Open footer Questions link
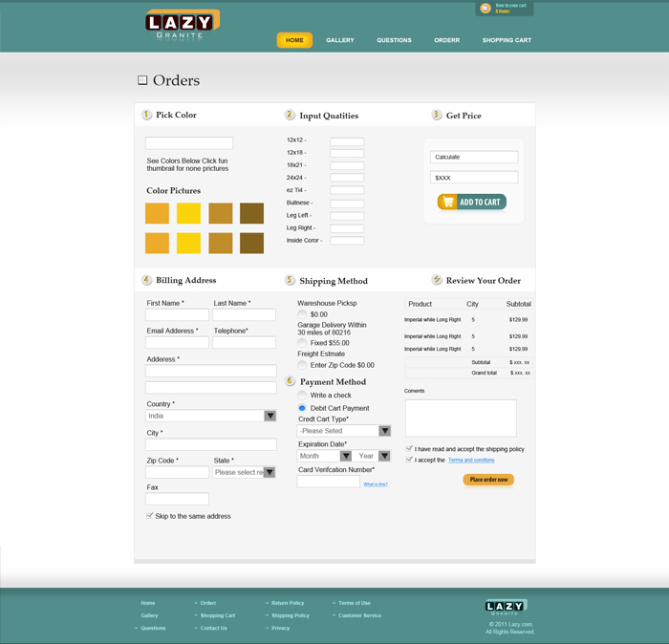 [153, 628]
